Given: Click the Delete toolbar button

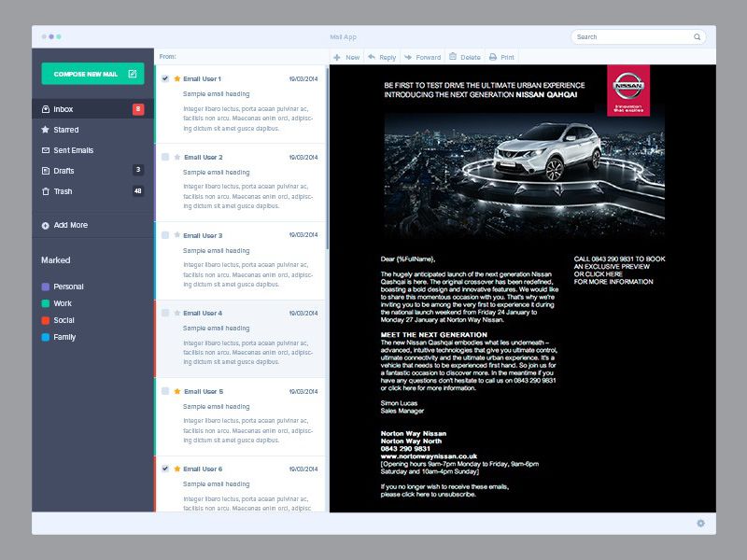Looking at the screenshot, I should click(464, 57).
